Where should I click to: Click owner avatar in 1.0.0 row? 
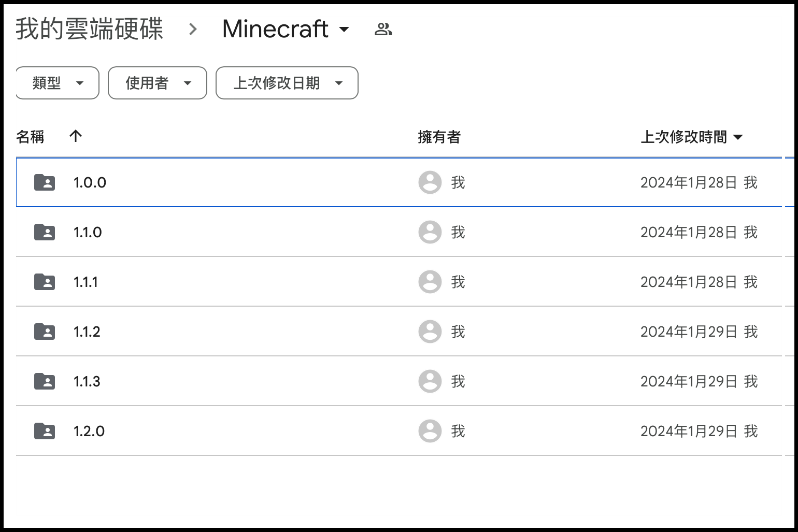[x=430, y=182]
